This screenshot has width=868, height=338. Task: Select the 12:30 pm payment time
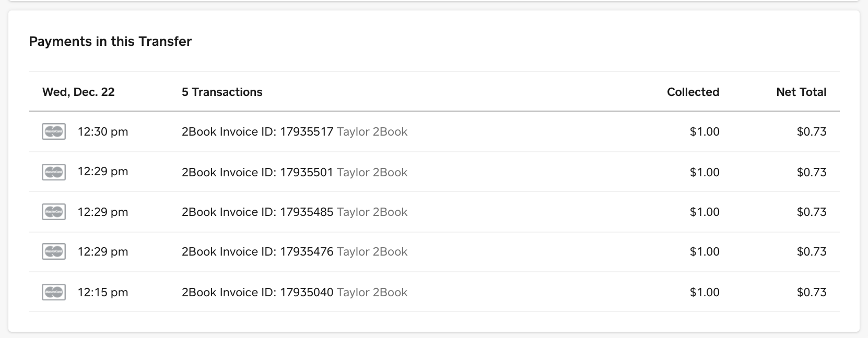coord(103,131)
